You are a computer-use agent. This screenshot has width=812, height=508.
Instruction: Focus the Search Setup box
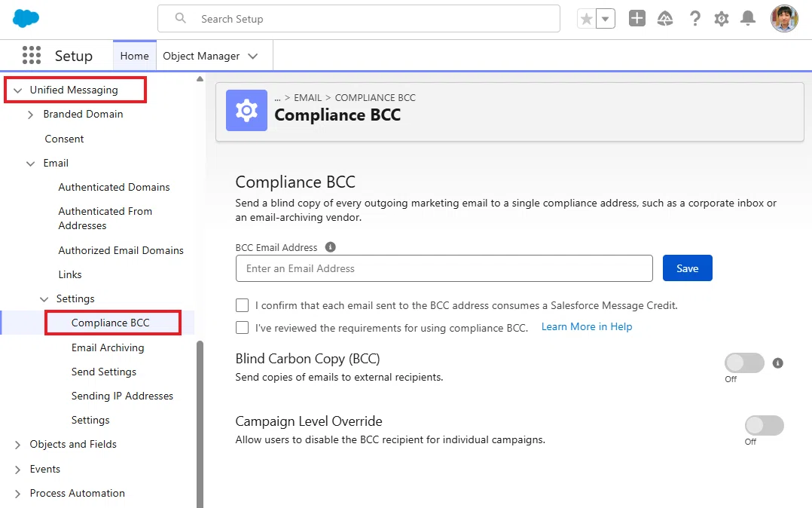[359, 19]
